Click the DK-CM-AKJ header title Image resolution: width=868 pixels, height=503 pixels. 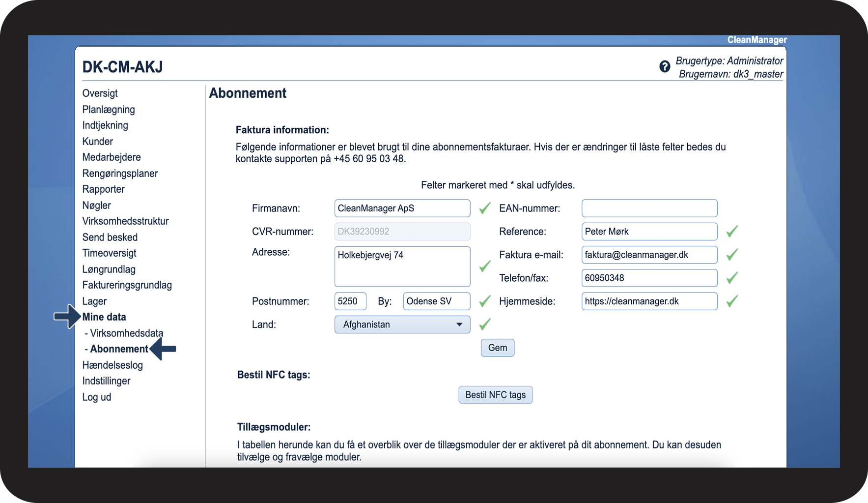point(122,67)
